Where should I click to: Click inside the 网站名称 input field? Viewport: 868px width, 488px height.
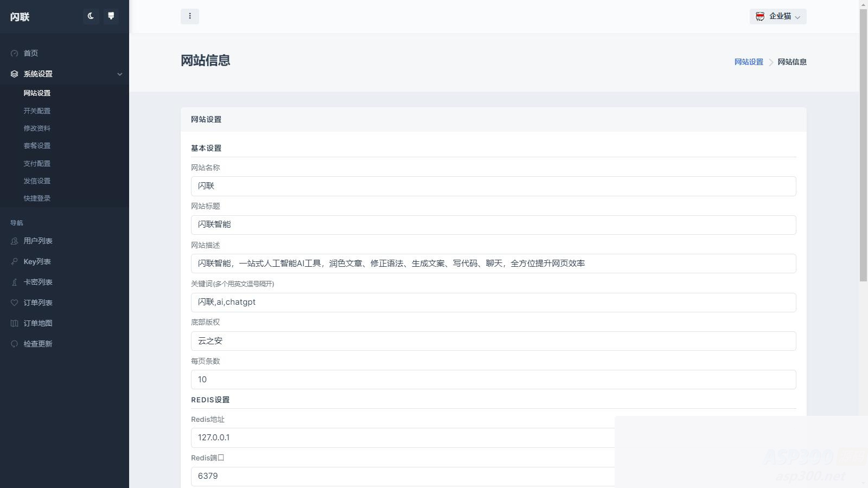(493, 186)
